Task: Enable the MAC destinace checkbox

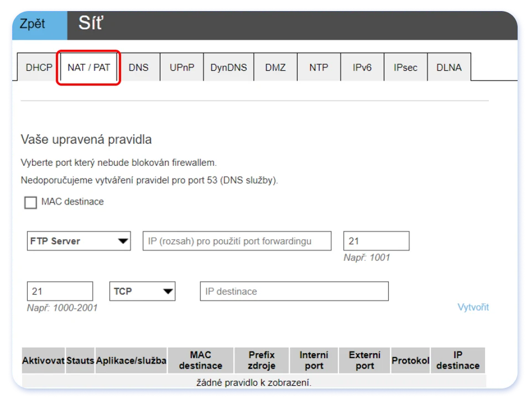Action: [x=30, y=203]
